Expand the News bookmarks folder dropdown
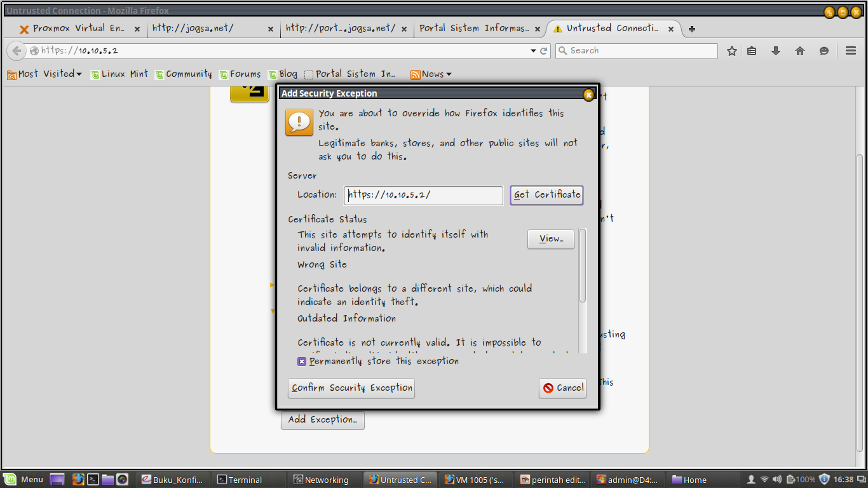The width and height of the screenshot is (868, 488). (x=431, y=74)
